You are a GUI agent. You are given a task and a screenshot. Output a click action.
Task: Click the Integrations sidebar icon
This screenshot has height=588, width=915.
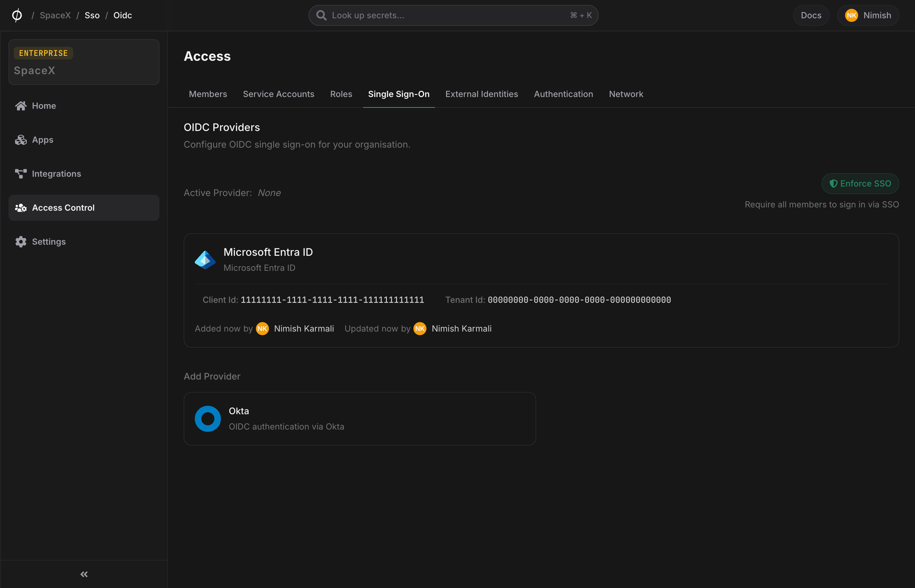coord(21,174)
